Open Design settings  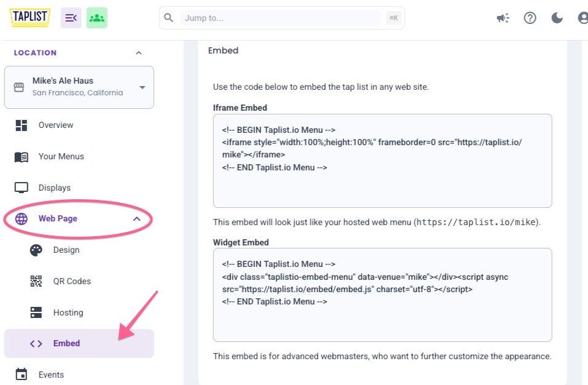point(66,250)
